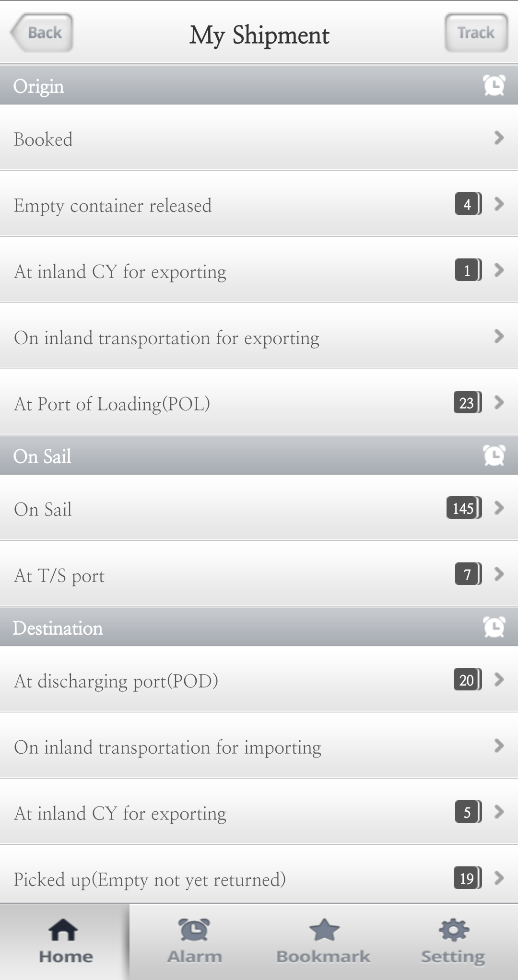Tap the alarm clock icon in Destination header
This screenshot has height=980, width=518.
click(494, 627)
